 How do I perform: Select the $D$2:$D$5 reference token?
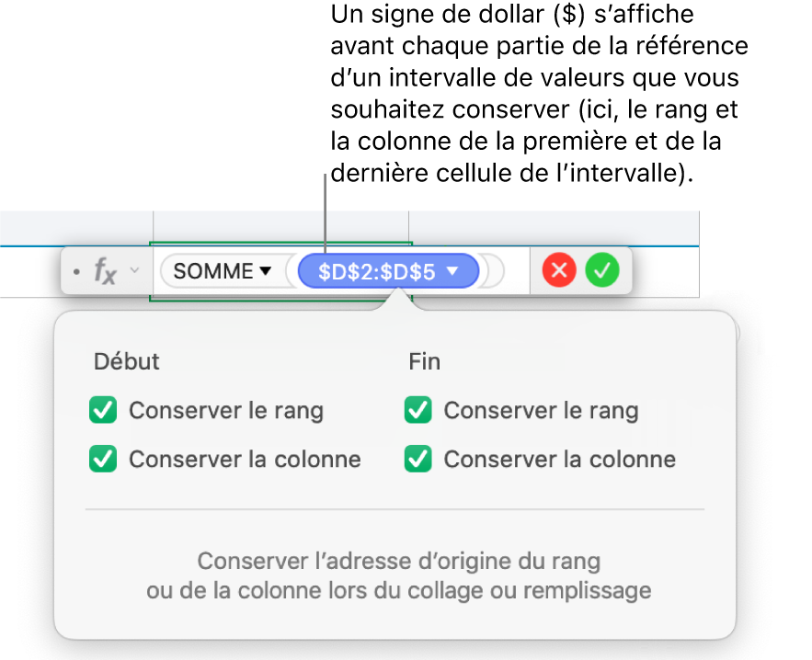(376, 271)
